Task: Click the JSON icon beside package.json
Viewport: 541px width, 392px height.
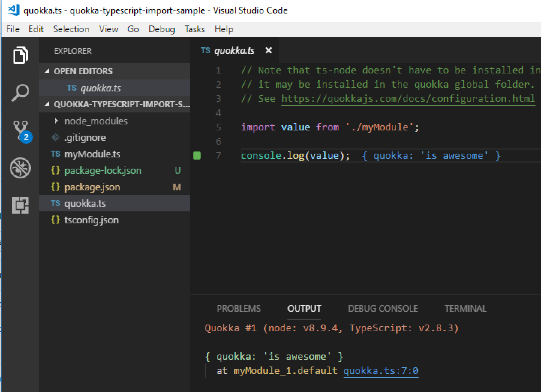Action: tap(55, 187)
